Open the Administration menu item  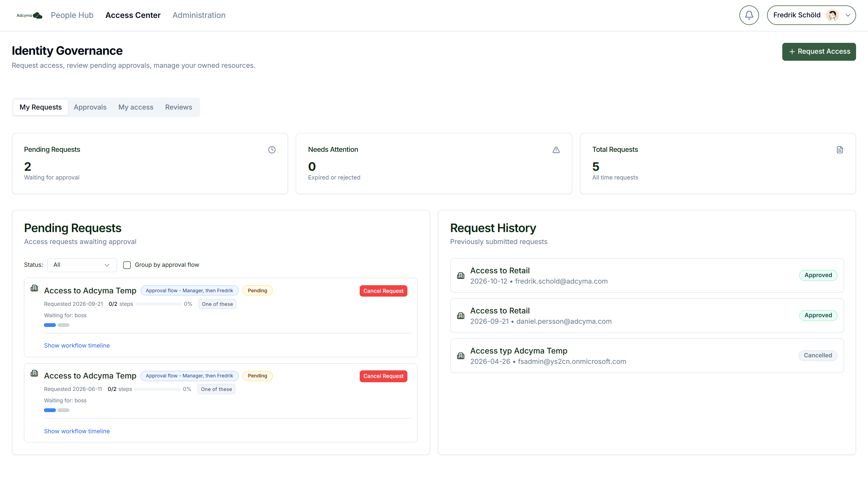click(199, 15)
